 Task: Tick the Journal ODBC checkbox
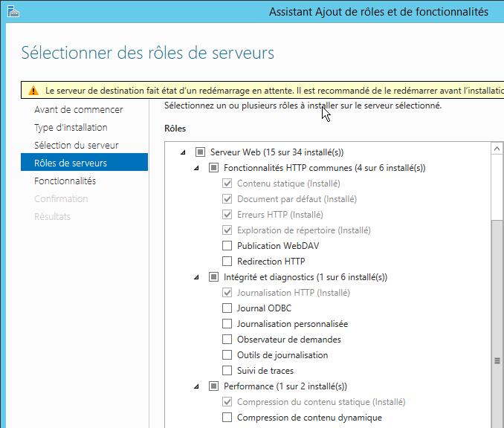[x=227, y=308]
